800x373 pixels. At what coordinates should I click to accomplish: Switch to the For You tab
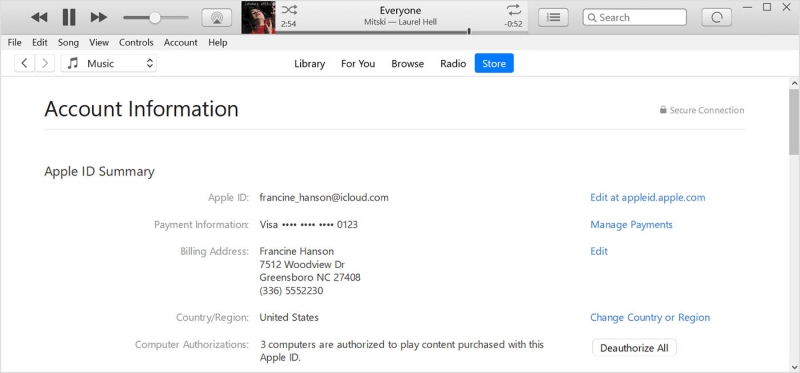(358, 64)
